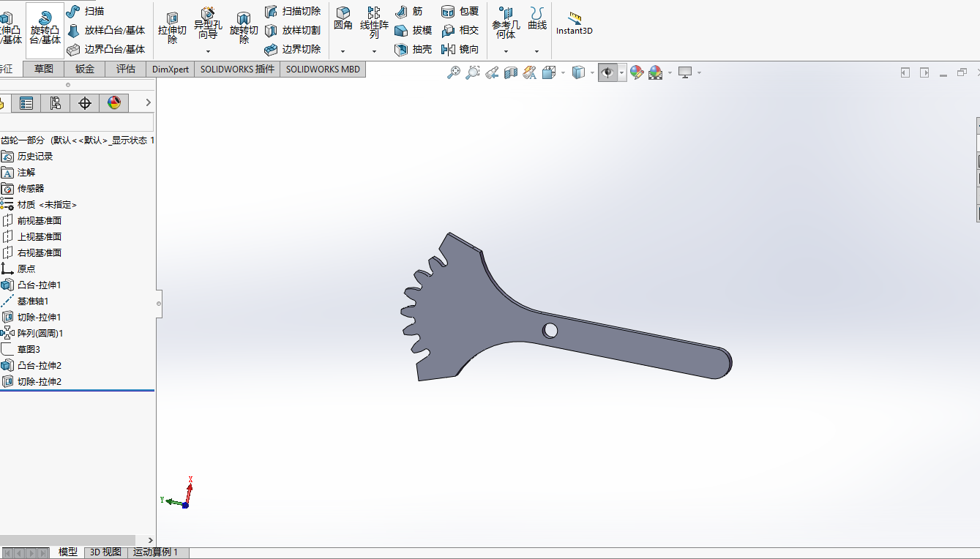Apply the 圆角 fillet tool
Viewport: 980px width, 559px height.
click(x=343, y=18)
